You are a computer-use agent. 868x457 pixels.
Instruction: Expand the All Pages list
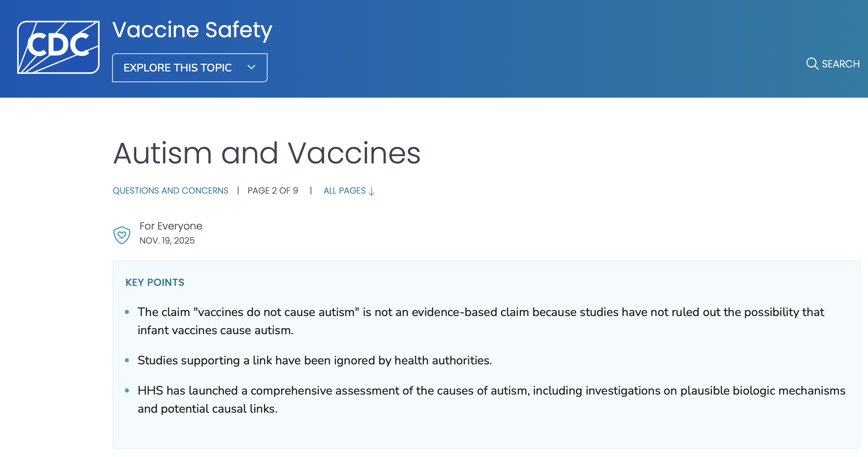[x=344, y=191]
